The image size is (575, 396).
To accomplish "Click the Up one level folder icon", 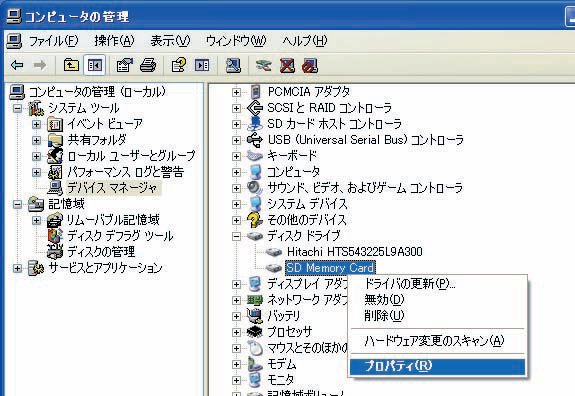I will click(71, 66).
